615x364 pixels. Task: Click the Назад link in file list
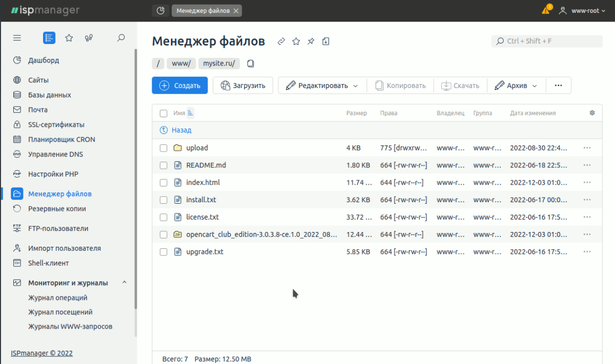[x=181, y=131]
